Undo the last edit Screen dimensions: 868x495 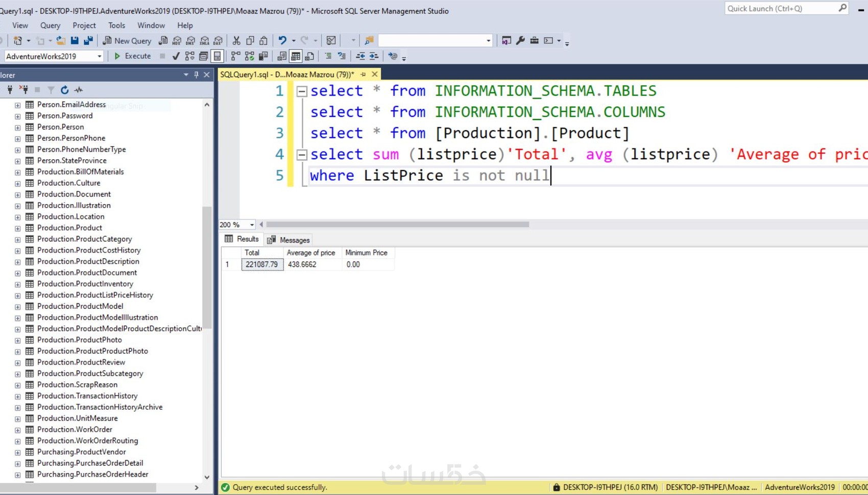[282, 40]
